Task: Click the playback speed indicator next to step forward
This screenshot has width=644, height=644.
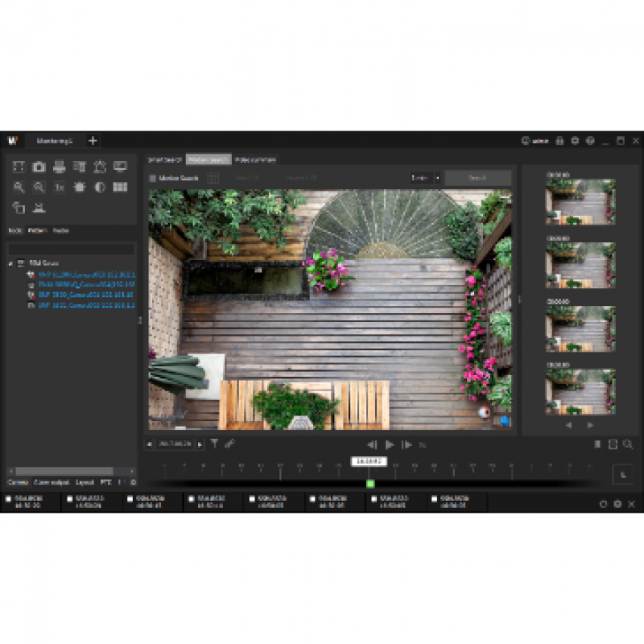Action: click(423, 445)
